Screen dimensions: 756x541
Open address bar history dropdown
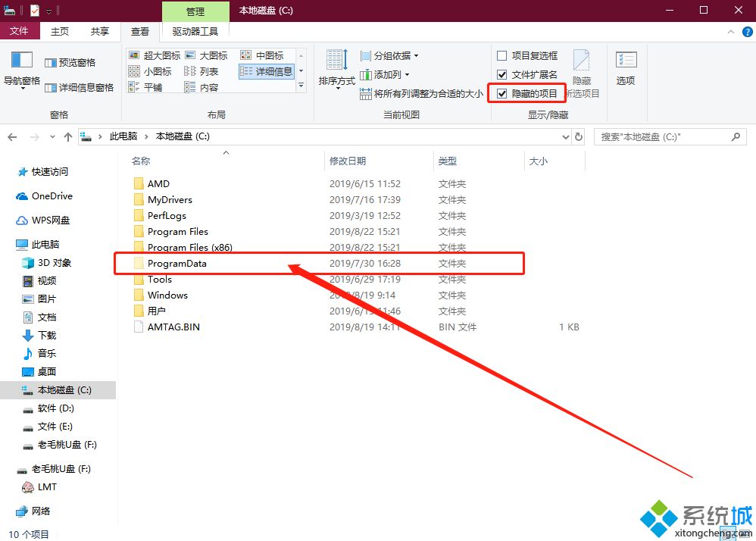[x=566, y=137]
